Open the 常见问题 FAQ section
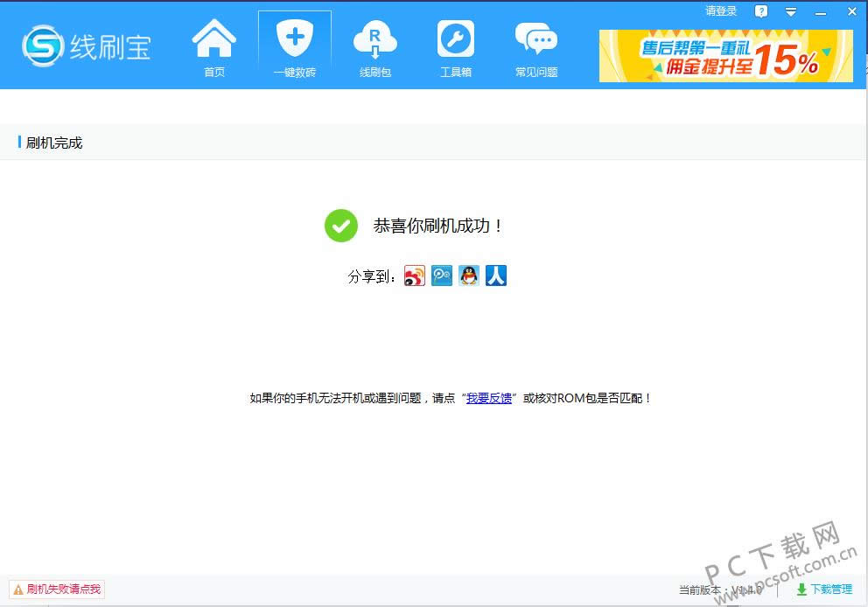Image resolution: width=868 pixels, height=607 pixels. click(x=536, y=48)
